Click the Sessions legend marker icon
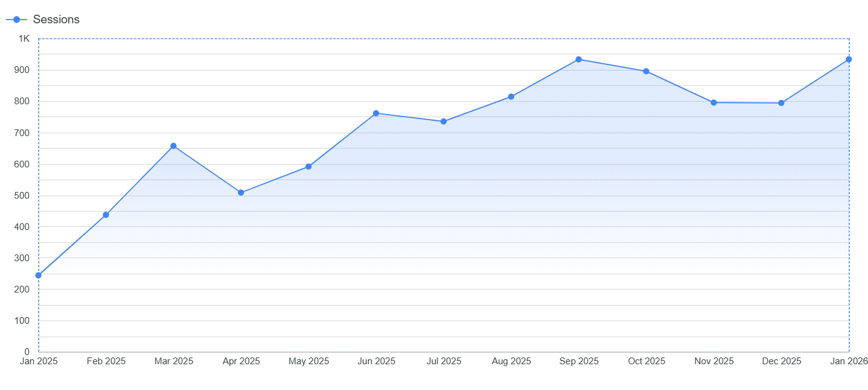The width and height of the screenshot is (868, 390). (17, 20)
